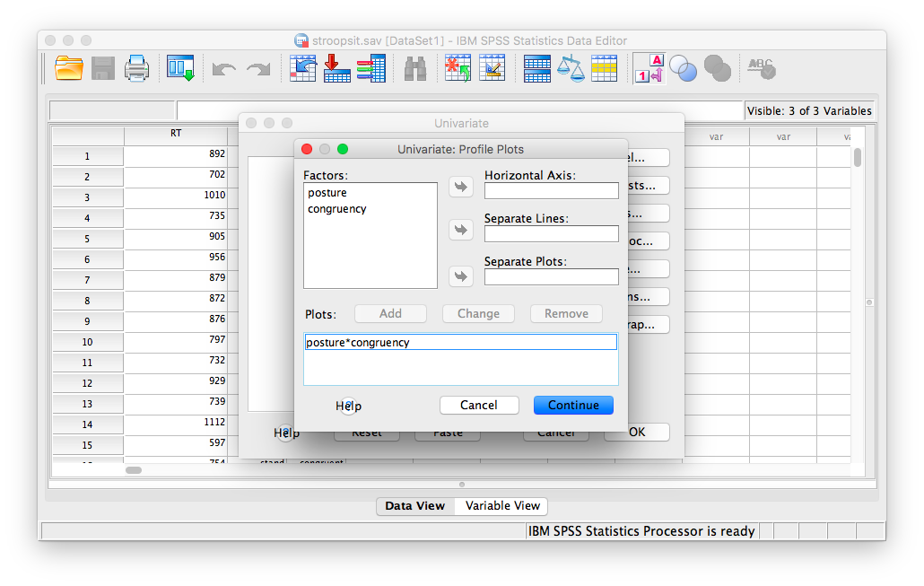Click 'Visible: 3 of 3 Variables' label
The image size is (924, 586).
[809, 111]
